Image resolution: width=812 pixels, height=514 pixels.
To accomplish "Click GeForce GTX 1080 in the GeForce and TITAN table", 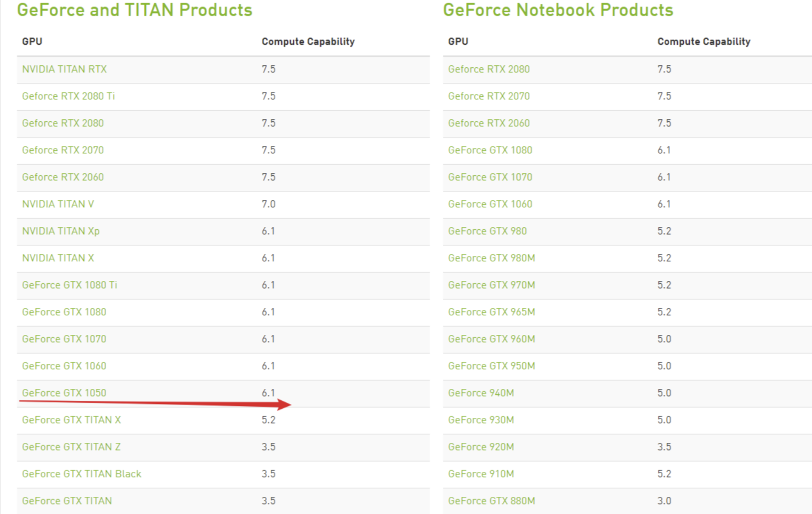I will click(64, 312).
